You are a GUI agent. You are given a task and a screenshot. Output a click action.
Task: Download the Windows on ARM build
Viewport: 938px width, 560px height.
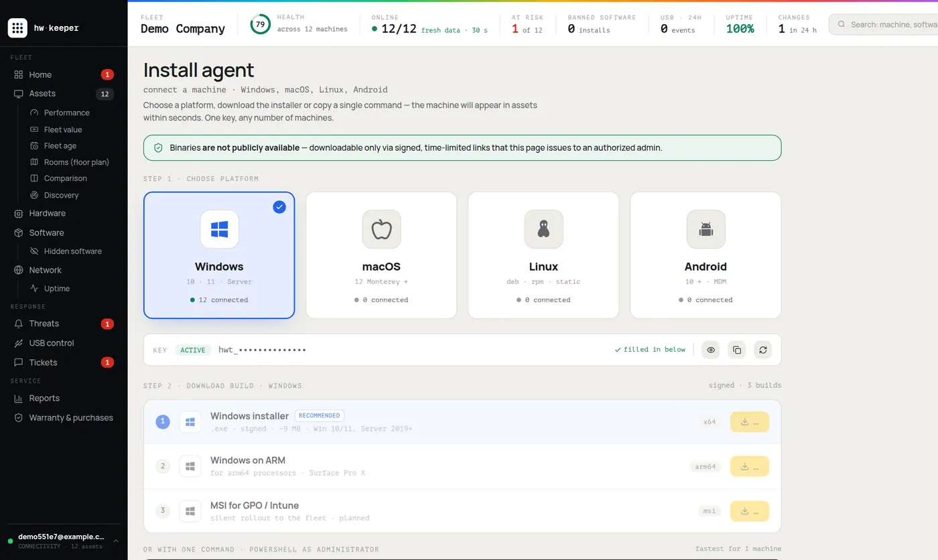750,466
